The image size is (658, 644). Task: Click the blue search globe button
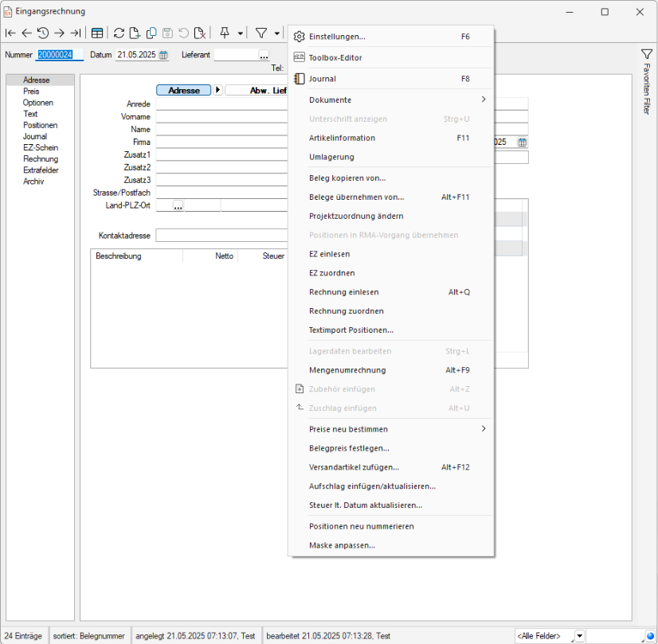[649, 636]
